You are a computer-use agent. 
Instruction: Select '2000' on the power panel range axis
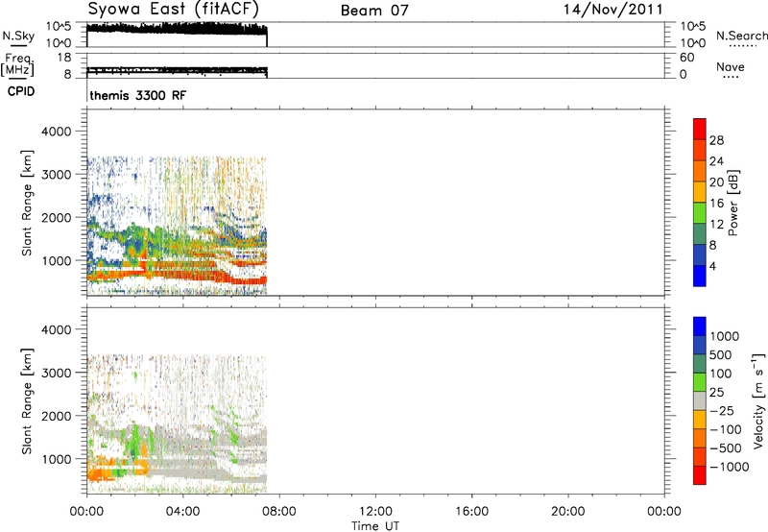pyautogui.click(x=57, y=217)
